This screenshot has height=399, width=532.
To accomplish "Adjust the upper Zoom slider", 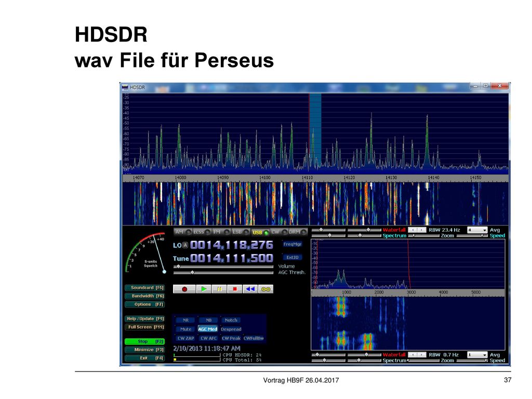I will coord(423,235).
